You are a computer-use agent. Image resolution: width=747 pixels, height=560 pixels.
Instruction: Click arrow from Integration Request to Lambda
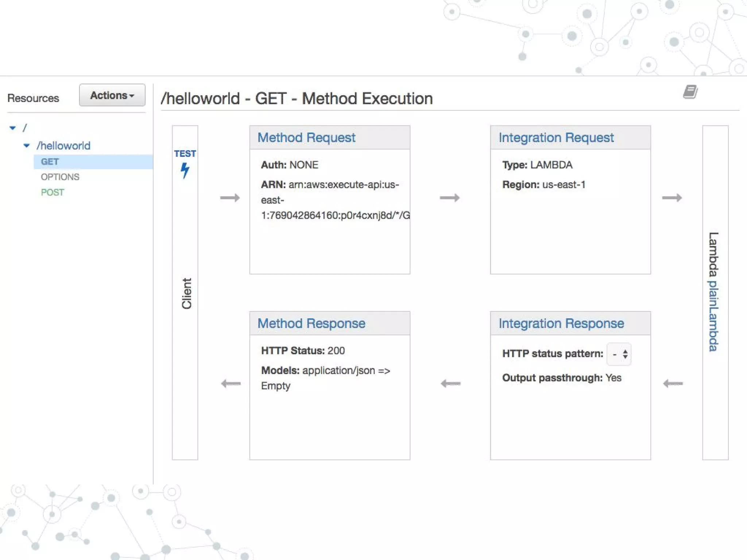(x=672, y=198)
